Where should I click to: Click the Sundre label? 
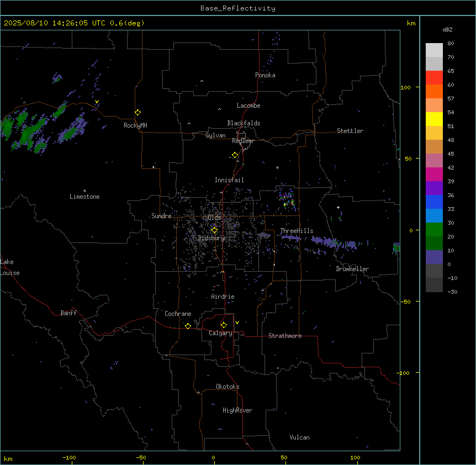[161, 216]
